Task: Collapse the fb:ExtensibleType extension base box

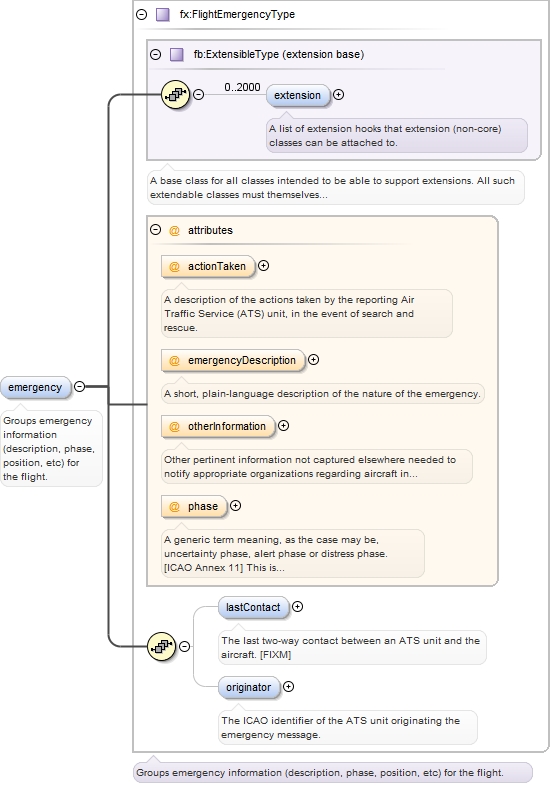Action: (x=155, y=54)
